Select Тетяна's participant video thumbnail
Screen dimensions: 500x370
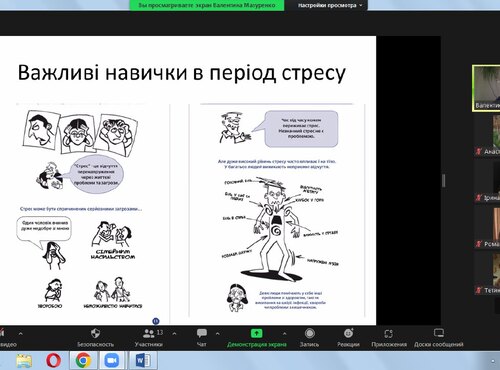[x=488, y=274]
